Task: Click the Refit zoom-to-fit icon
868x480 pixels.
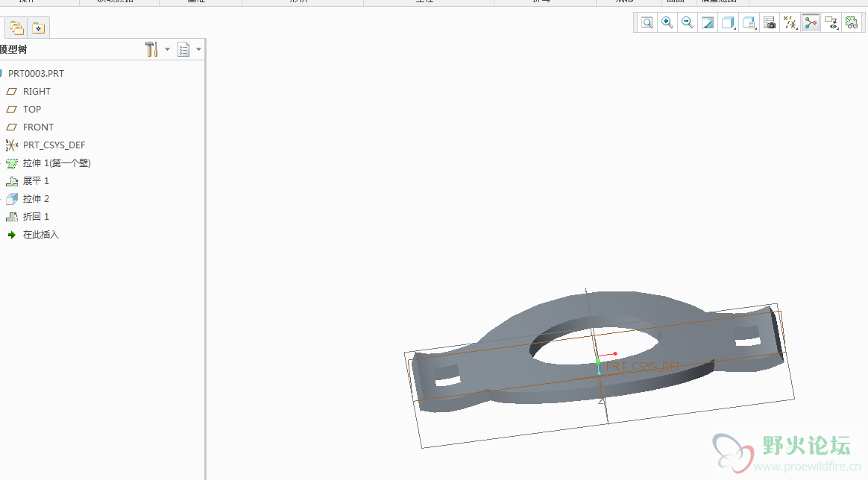Action: (647, 22)
